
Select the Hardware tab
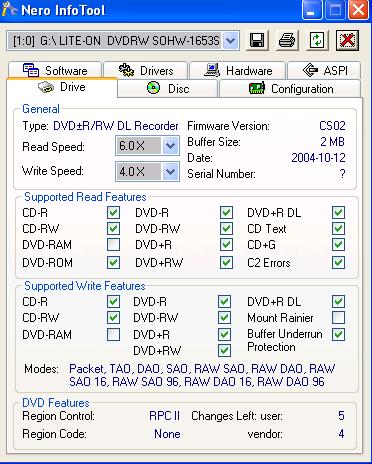tap(237, 70)
